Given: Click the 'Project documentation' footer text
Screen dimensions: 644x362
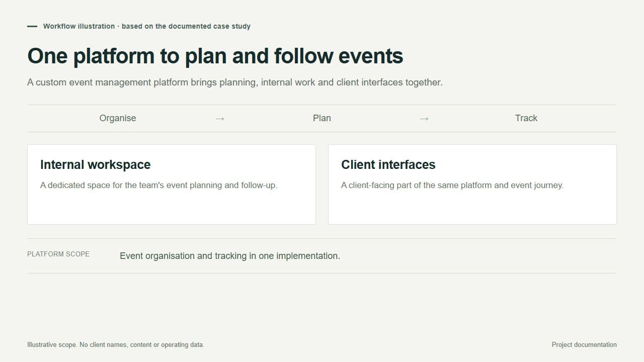Looking at the screenshot, I should [x=584, y=345].
